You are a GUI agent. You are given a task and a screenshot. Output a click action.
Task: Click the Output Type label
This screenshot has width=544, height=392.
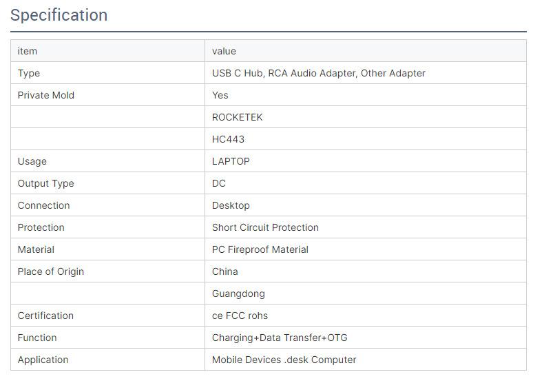click(x=45, y=183)
